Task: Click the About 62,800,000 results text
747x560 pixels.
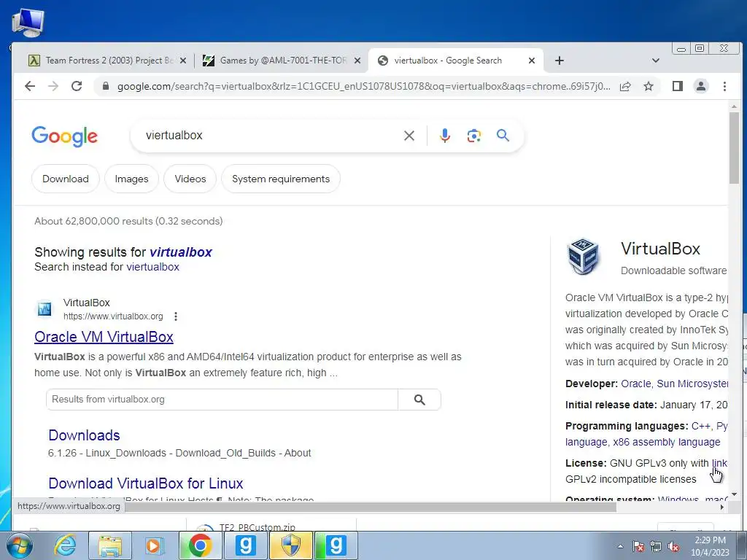Action: tap(128, 221)
